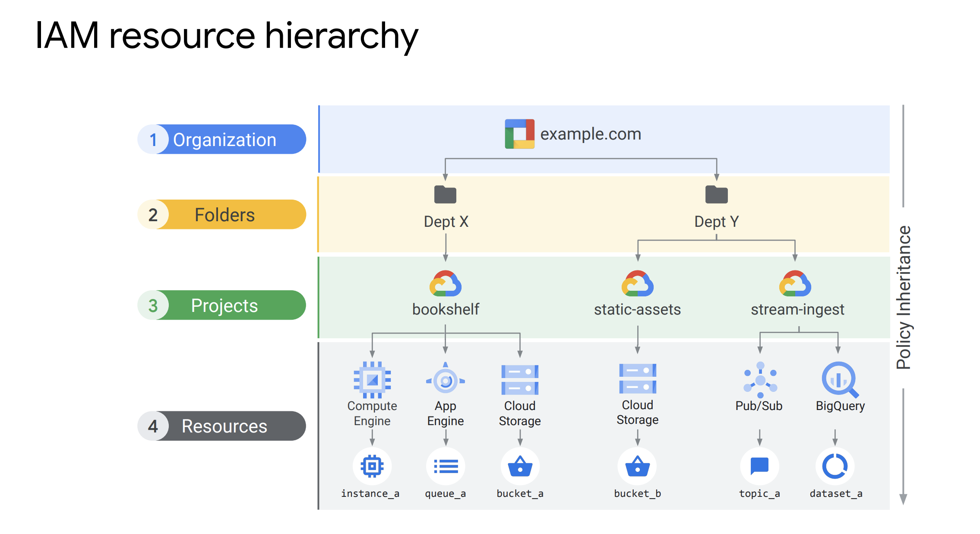Click the stream-ingest project cloud icon
Viewport: 980px width, 534px height.
(795, 284)
